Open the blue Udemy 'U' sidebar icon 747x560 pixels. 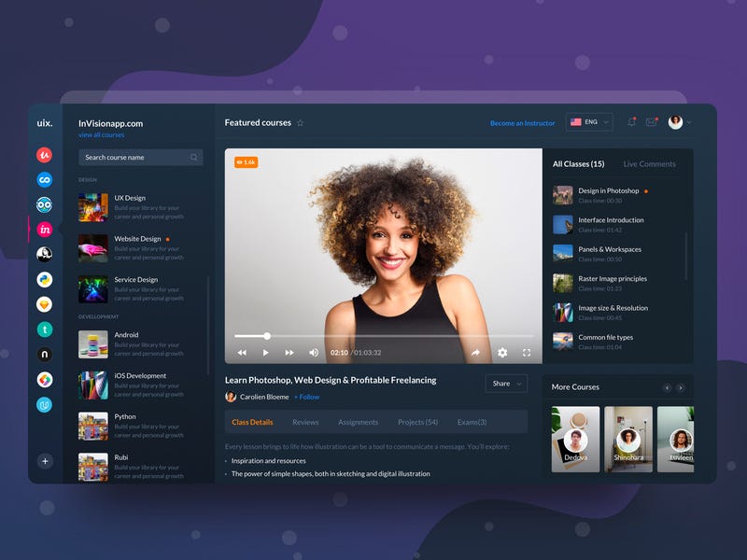[x=44, y=405]
